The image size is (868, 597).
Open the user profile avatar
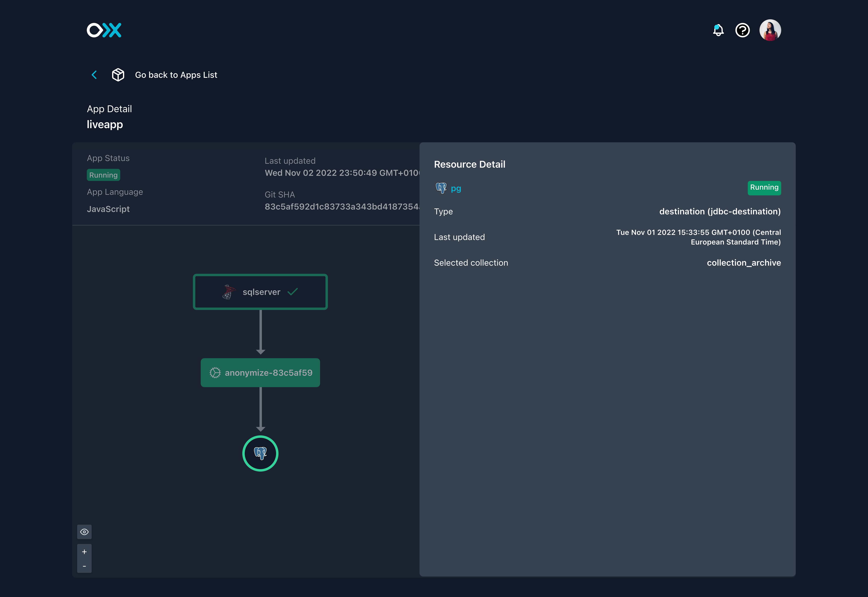(770, 30)
